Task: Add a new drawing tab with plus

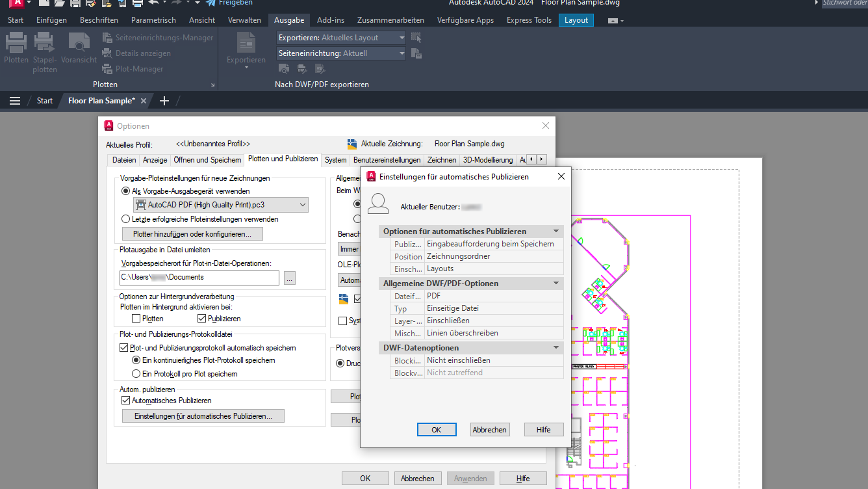Action: [x=164, y=101]
